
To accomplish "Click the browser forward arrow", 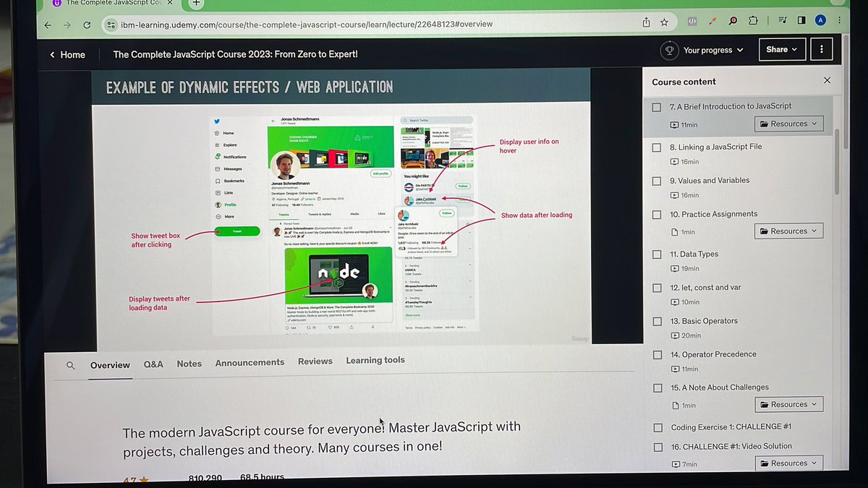I will pyautogui.click(x=67, y=25).
